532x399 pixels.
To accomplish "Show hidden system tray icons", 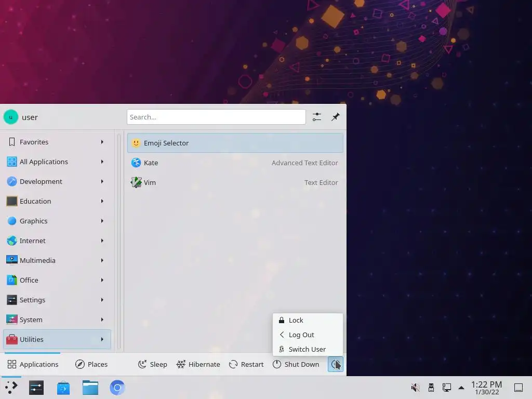I will [461, 388].
